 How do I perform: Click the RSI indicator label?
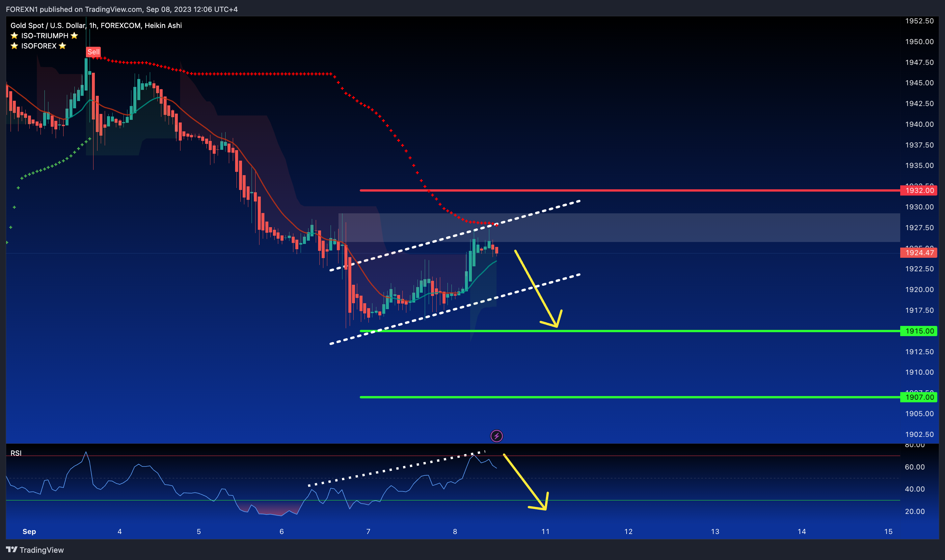click(x=16, y=453)
